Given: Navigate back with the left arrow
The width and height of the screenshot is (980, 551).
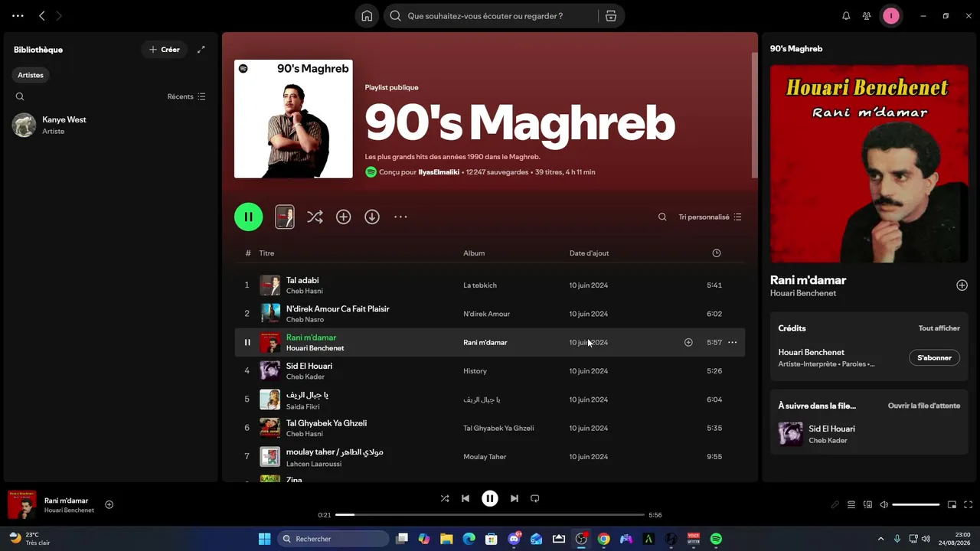Looking at the screenshot, I should coord(42,16).
